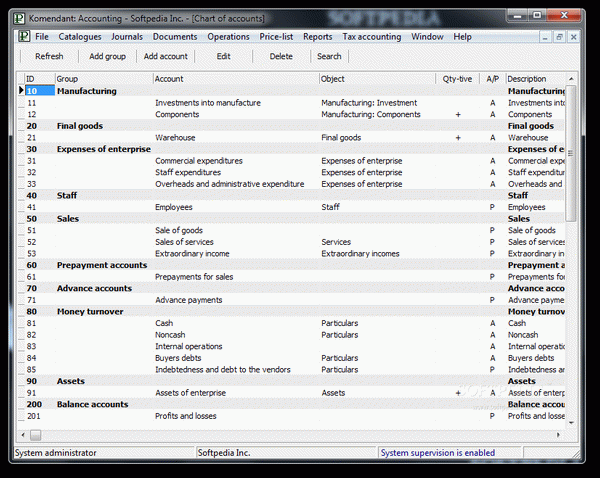The image size is (600, 478).
Task: Click the vertical scrollbar up arrow
Action: click(x=571, y=79)
